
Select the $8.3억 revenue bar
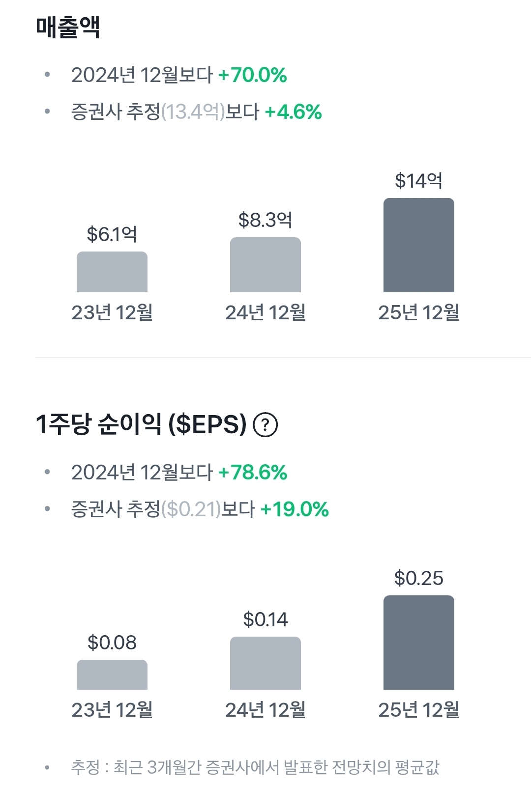[x=265, y=265]
